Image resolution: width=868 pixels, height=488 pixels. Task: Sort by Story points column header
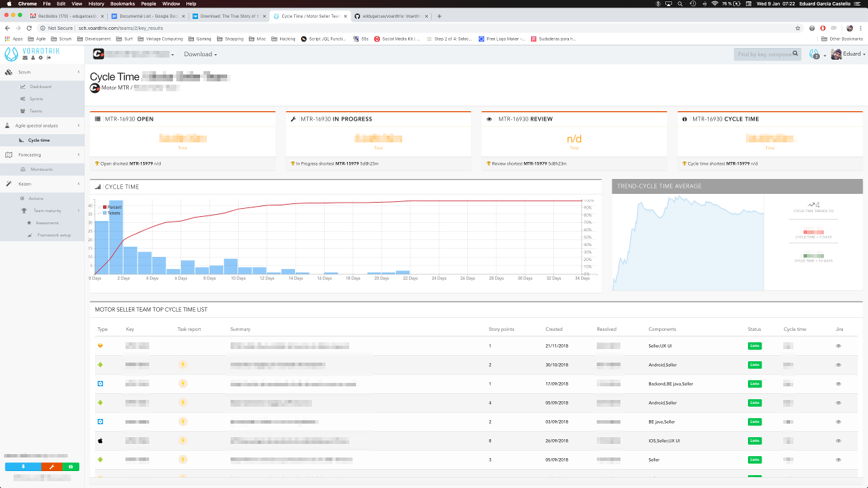[501, 329]
